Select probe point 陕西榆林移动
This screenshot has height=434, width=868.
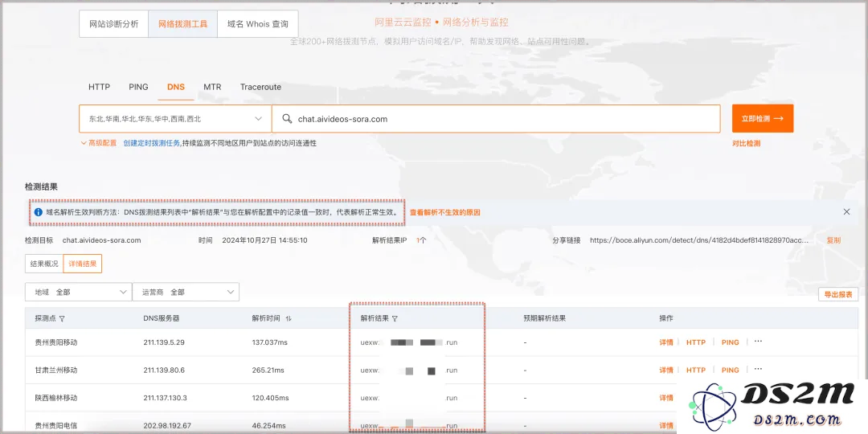pyautogui.click(x=56, y=398)
